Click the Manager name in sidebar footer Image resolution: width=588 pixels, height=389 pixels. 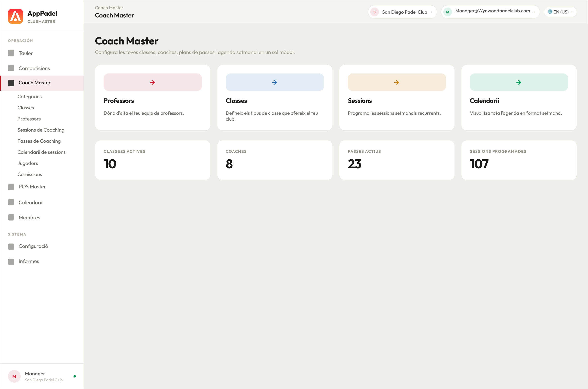pyautogui.click(x=35, y=374)
